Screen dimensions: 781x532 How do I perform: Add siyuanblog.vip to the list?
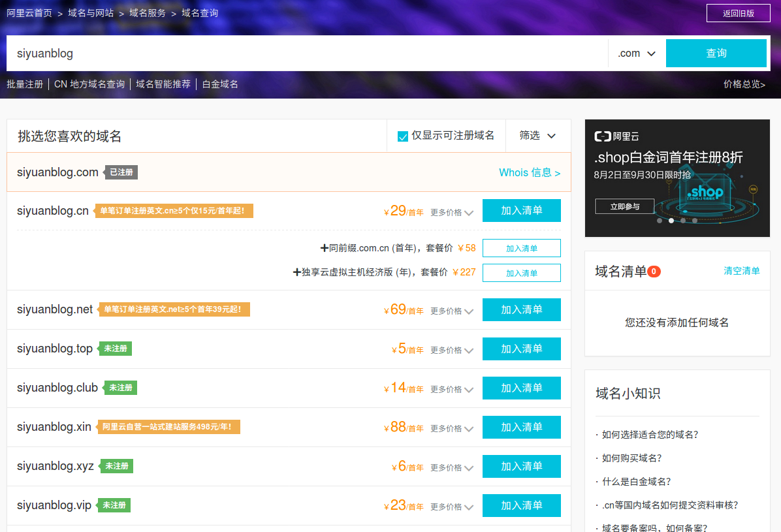[x=522, y=506]
